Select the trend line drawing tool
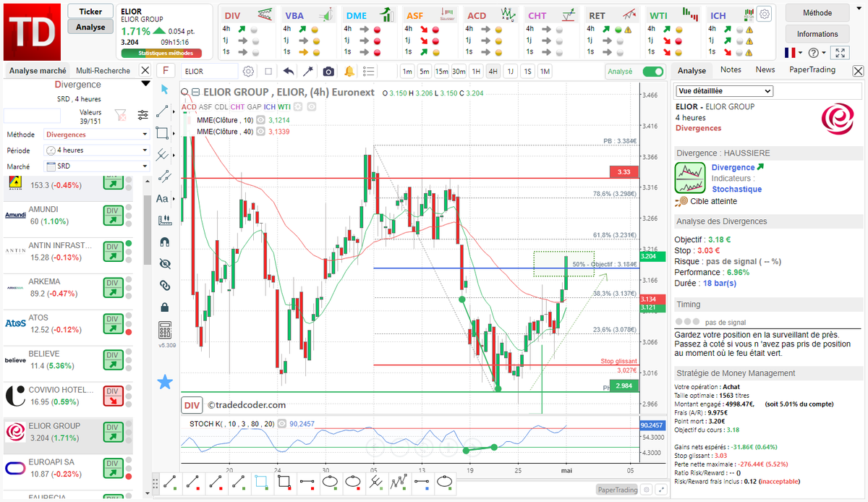The width and height of the screenshot is (868, 502). (164, 111)
